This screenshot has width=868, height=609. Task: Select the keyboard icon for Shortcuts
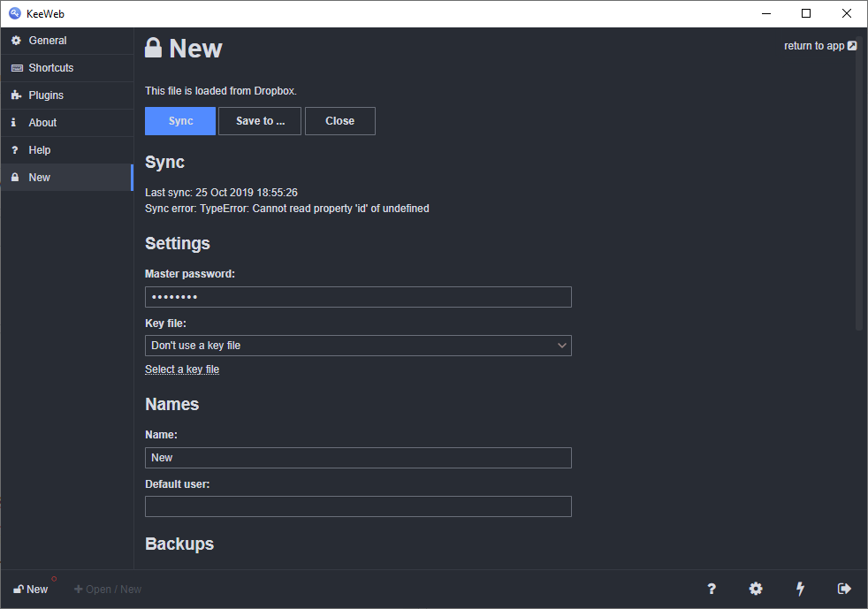[16, 67]
